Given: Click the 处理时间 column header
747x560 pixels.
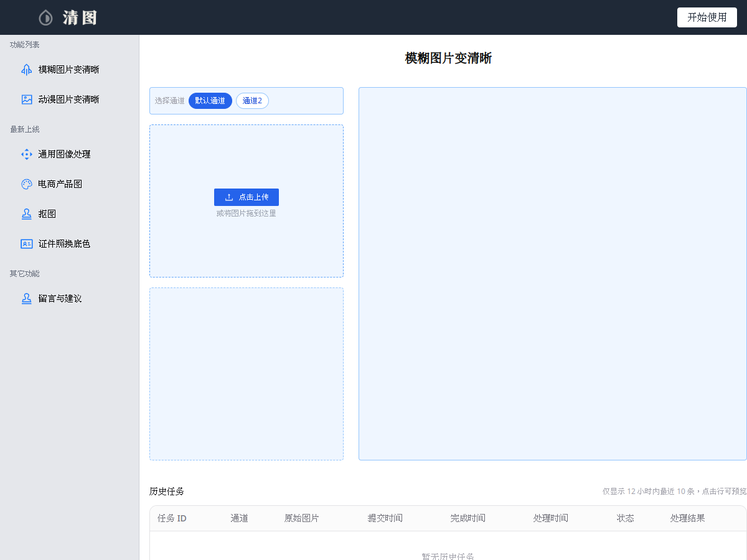Looking at the screenshot, I should pyautogui.click(x=551, y=518).
